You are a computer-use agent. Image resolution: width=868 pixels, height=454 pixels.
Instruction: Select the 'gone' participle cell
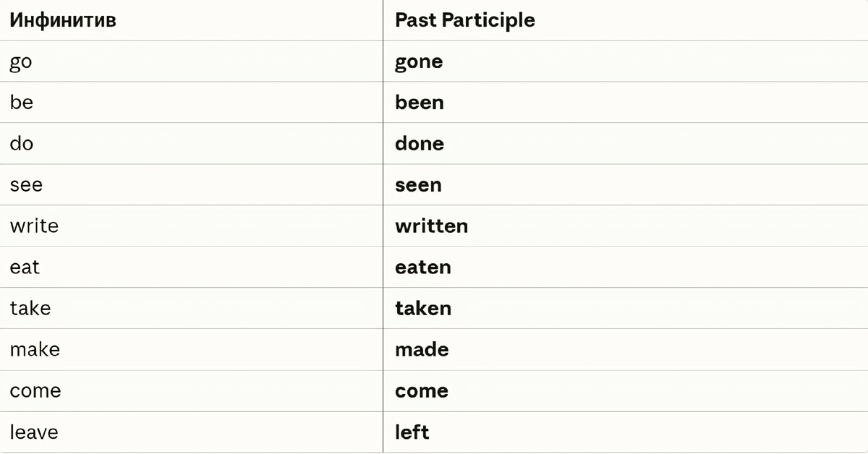click(x=419, y=62)
